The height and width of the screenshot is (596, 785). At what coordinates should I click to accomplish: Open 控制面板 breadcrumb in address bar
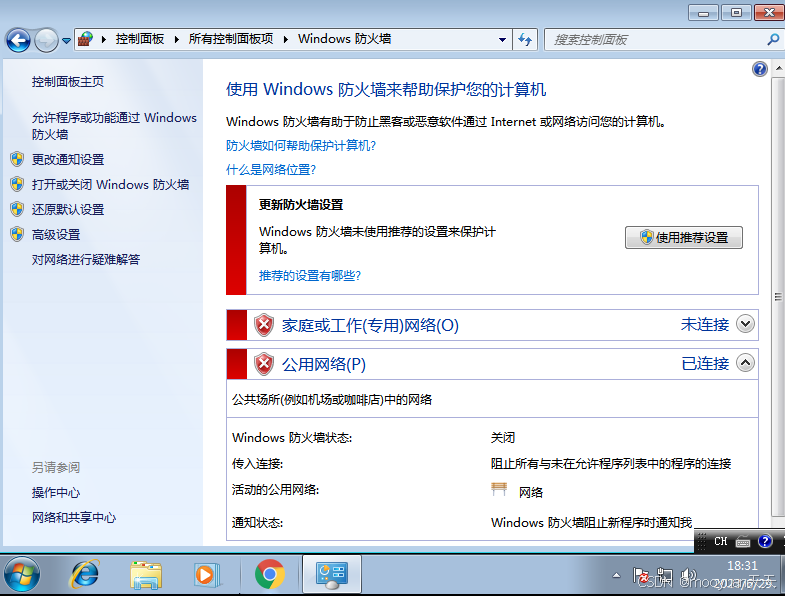coord(140,39)
